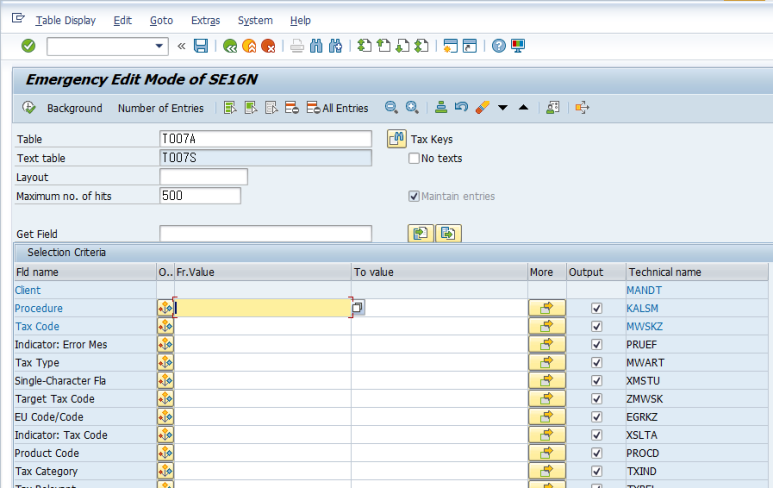Click the Layout input field
Image resolution: width=773 pixels, height=488 pixels.
[x=204, y=177]
